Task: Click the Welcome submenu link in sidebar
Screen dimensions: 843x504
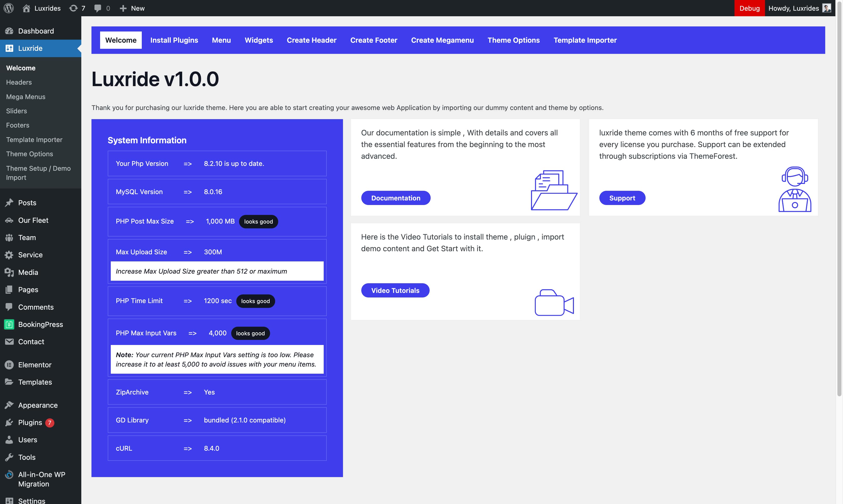Action: point(21,68)
